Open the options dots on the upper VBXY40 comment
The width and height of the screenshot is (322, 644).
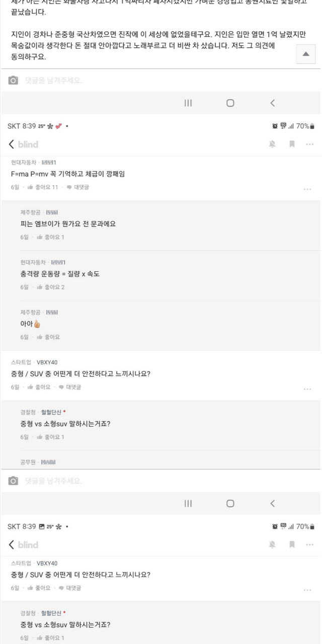point(307,389)
